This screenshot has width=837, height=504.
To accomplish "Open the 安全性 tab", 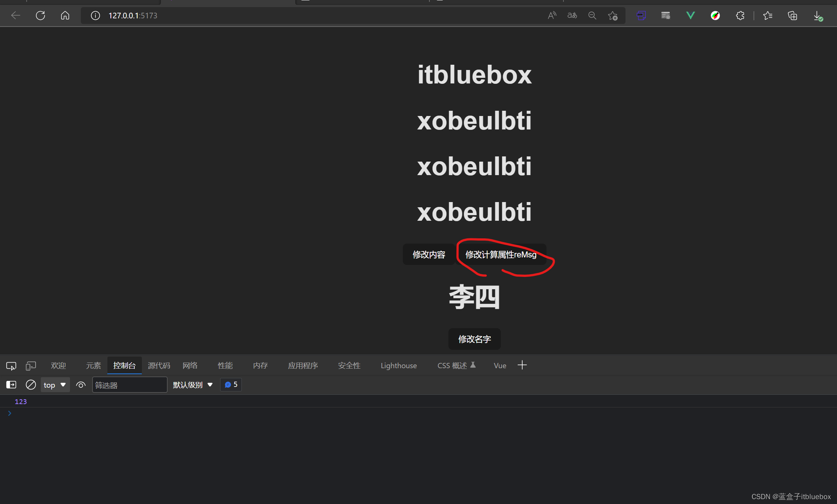I will coord(349,366).
